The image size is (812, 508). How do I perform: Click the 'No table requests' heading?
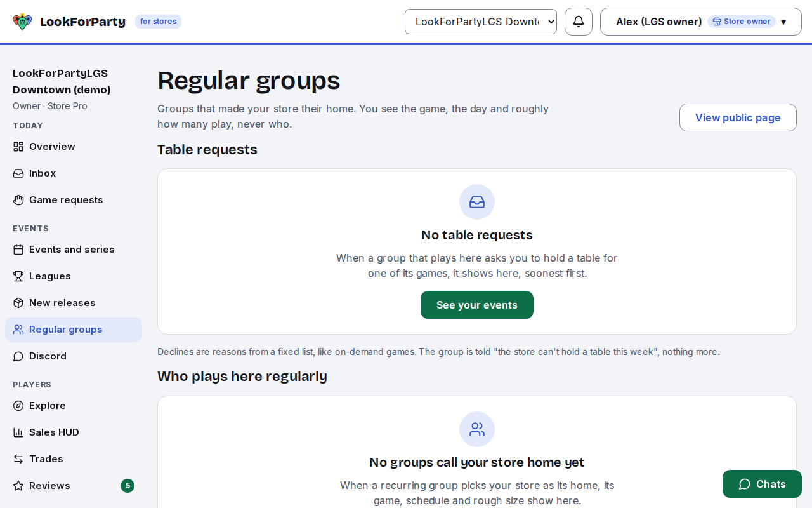coord(477,235)
